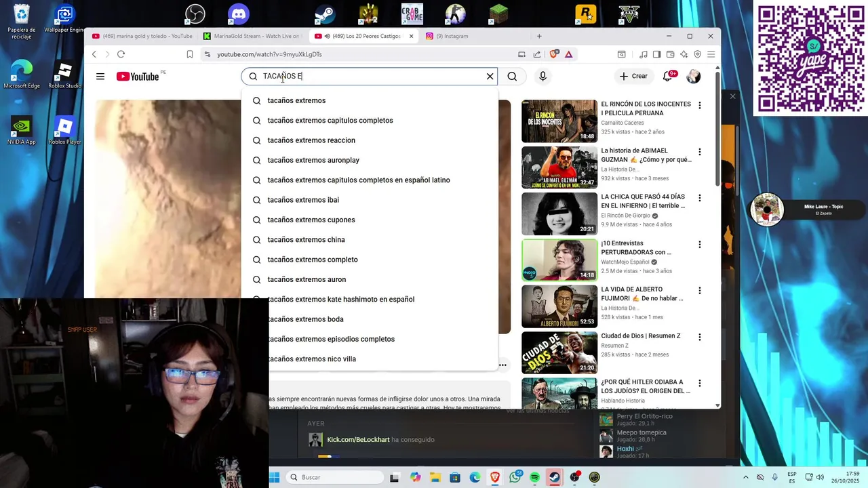Viewport: 868px width, 488px height.
Task: Open "La chica que pasó 44 días" thumbnail
Action: pos(559,213)
